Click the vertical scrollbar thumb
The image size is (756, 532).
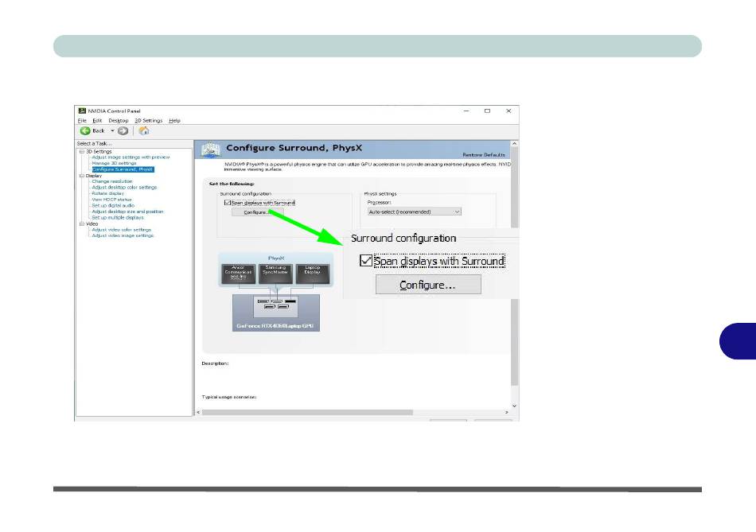click(x=514, y=266)
